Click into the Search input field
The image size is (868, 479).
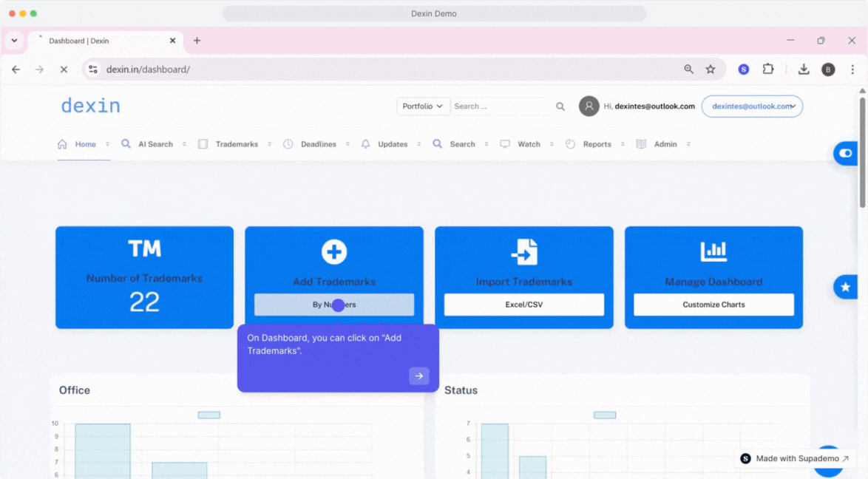click(500, 106)
